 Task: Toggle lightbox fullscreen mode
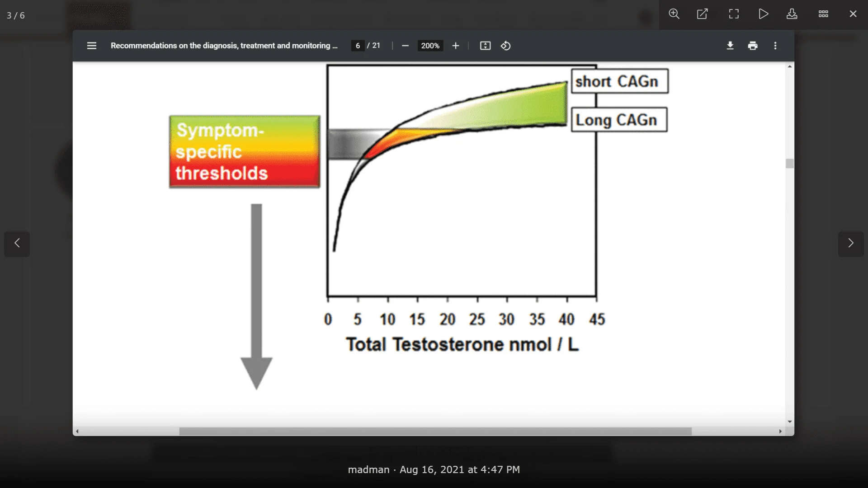(734, 14)
